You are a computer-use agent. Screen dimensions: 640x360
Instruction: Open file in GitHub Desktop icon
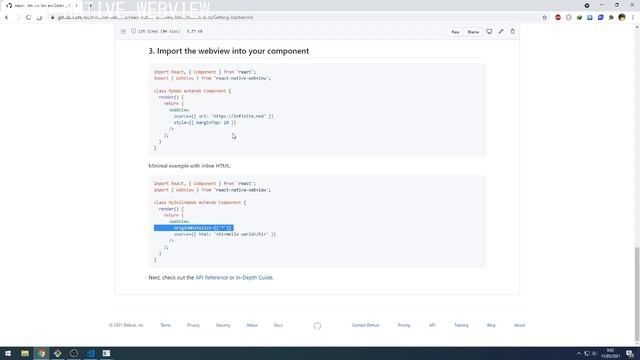[489, 31]
